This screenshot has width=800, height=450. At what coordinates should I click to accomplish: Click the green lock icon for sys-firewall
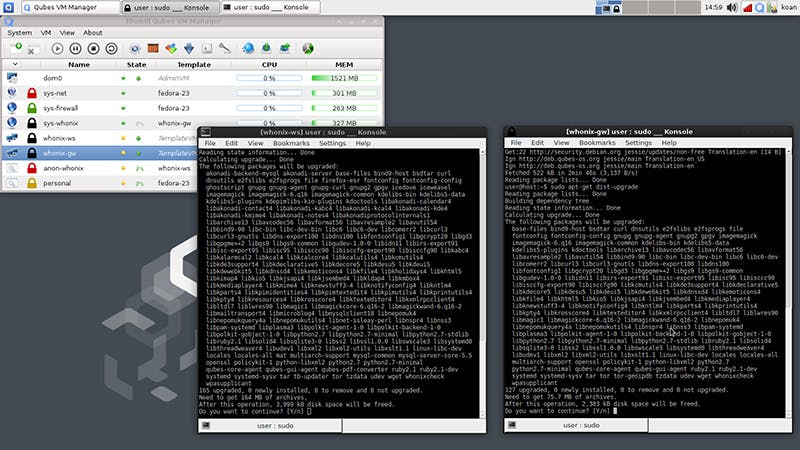tap(32, 108)
